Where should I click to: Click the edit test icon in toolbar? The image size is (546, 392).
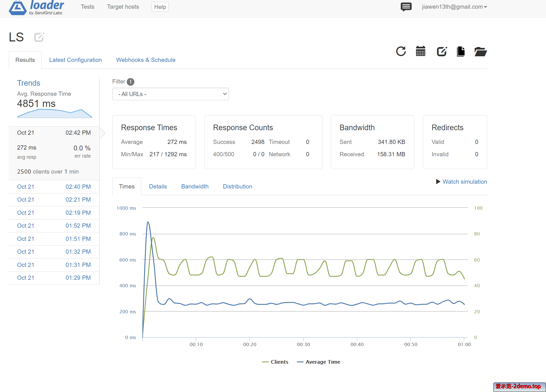point(442,51)
